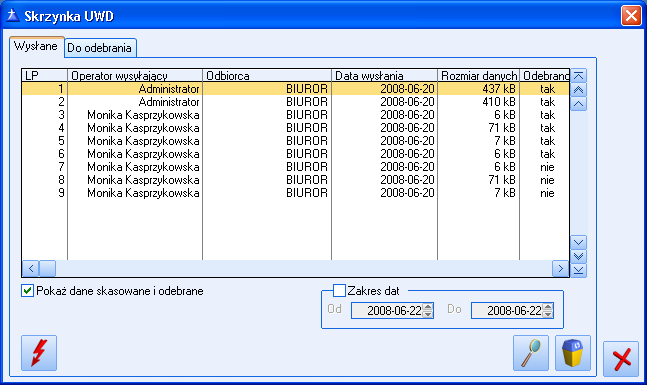This screenshot has height=385, width=647.
Task: Select row 2 Administrator 410 kB
Action: tap(295, 102)
